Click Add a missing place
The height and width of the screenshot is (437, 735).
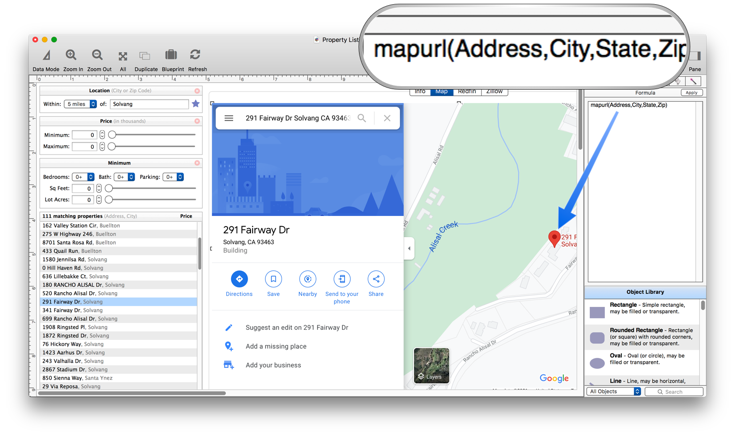pyautogui.click(x=276, y=347)
